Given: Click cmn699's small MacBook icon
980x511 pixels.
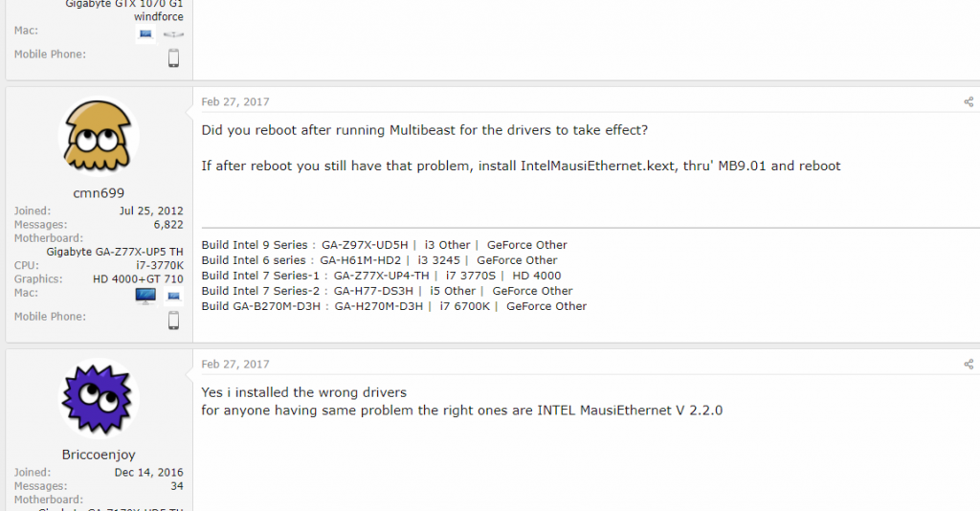Looking at the screenshot, I should (x=174, y=296).
